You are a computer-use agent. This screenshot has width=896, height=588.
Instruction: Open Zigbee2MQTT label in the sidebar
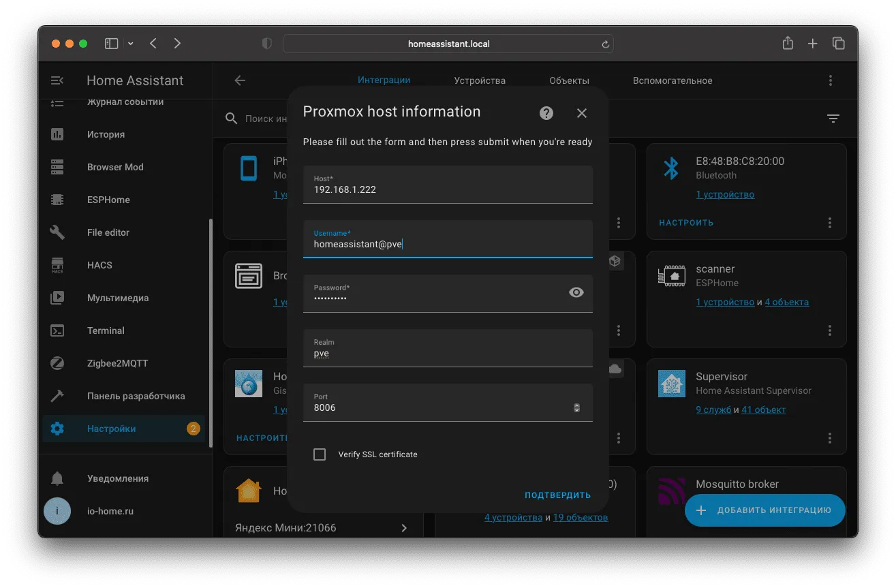coord(117,363)
